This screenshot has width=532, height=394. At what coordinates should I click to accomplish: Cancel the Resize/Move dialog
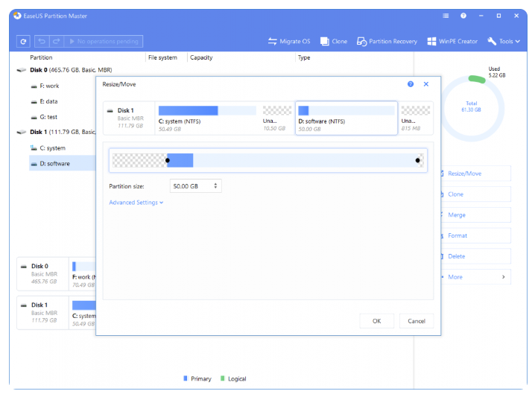417,321
